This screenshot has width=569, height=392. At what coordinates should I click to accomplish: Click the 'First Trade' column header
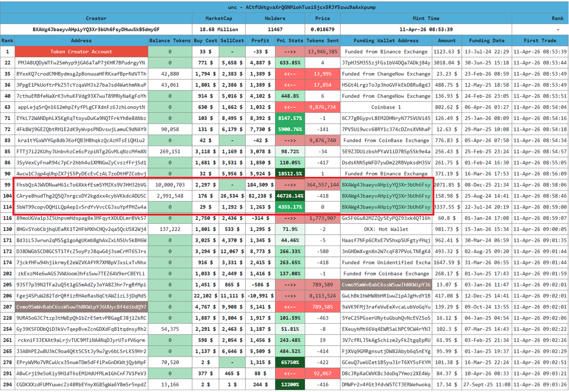pos(540,41)
